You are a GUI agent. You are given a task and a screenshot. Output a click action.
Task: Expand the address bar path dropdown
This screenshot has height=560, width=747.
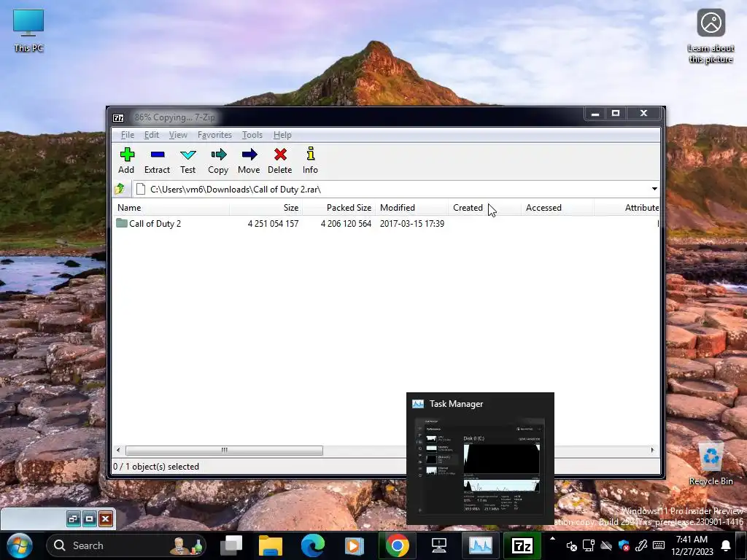tap(654, 189)
